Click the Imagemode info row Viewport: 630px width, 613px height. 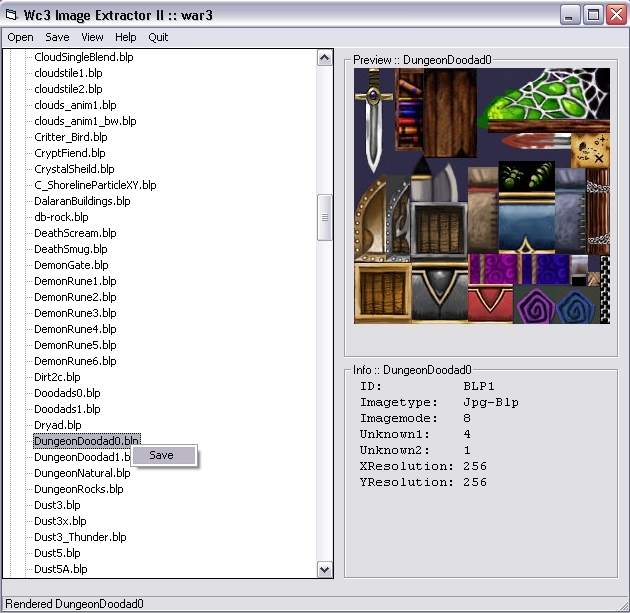pos(415,418)
